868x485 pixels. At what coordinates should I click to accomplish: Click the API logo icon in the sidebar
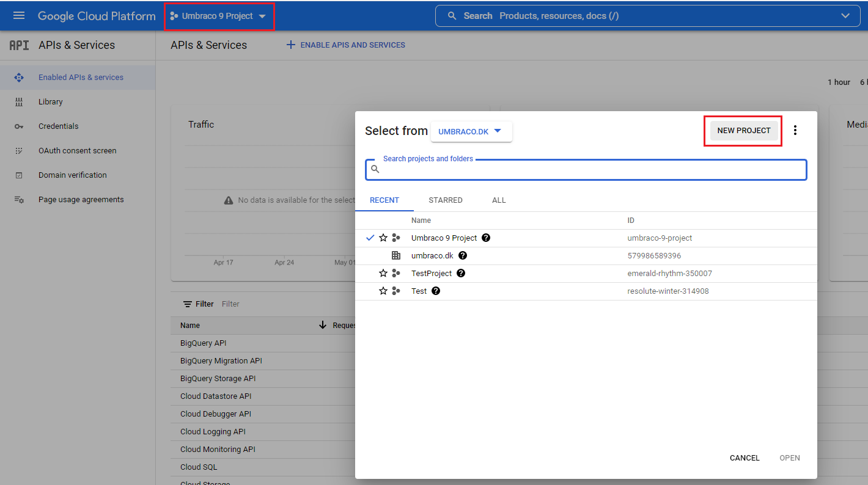19,45
